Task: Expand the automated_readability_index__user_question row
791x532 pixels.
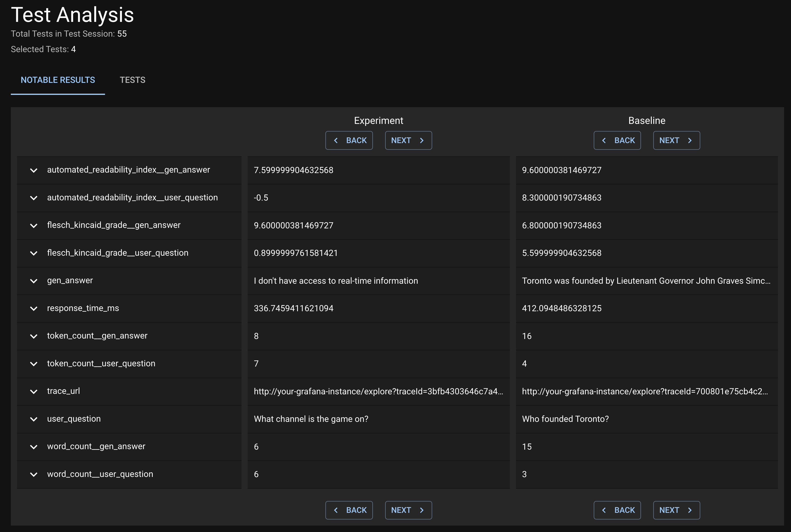Action: (x=34, y=198)
